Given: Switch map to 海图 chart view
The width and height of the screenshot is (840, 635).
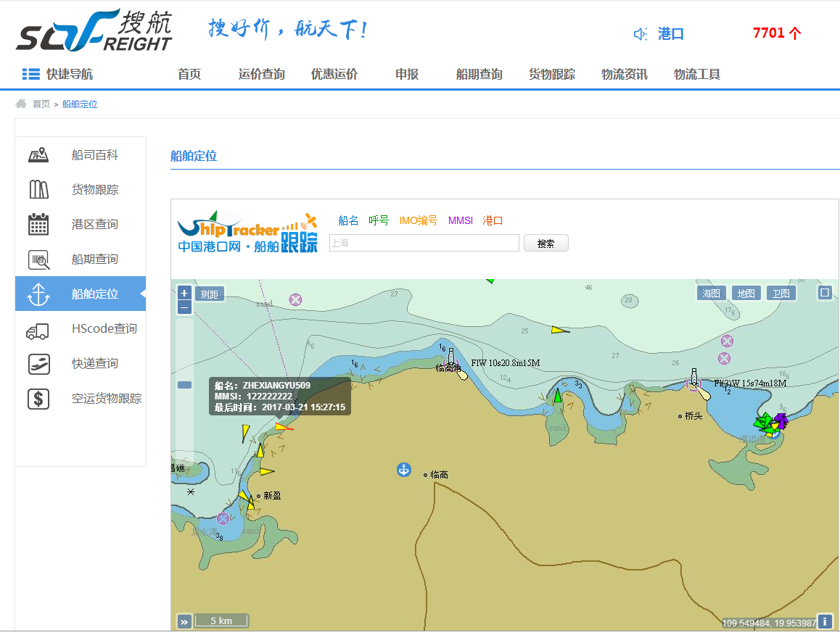Looking at the screenshot, I should pos(711,294).
